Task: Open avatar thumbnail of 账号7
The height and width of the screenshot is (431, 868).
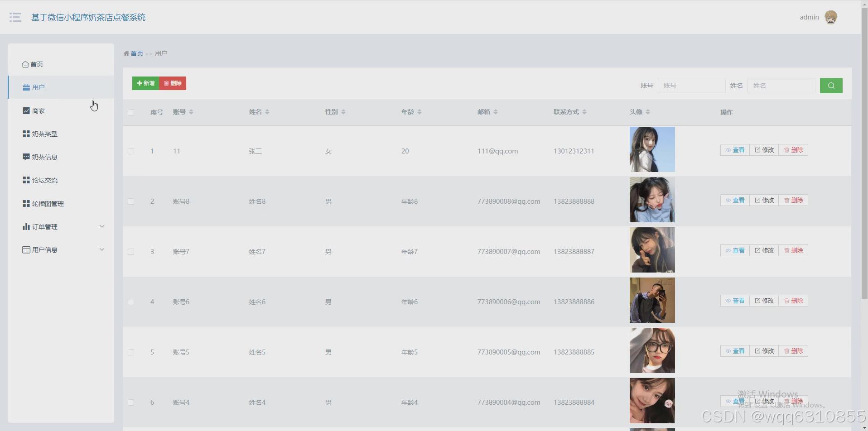Action: pos(652,250)
